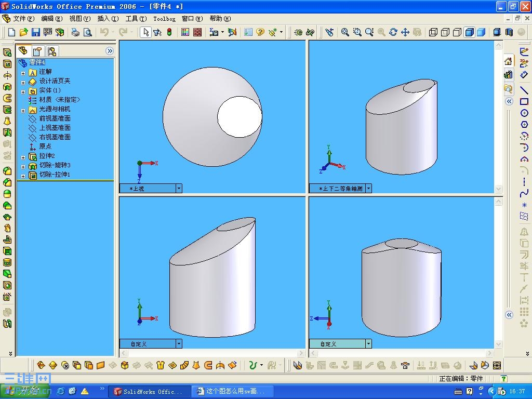532x399 pixels.
Task: Expand the 切除-拉伸1 feature node
Action: tap(23, 176)
